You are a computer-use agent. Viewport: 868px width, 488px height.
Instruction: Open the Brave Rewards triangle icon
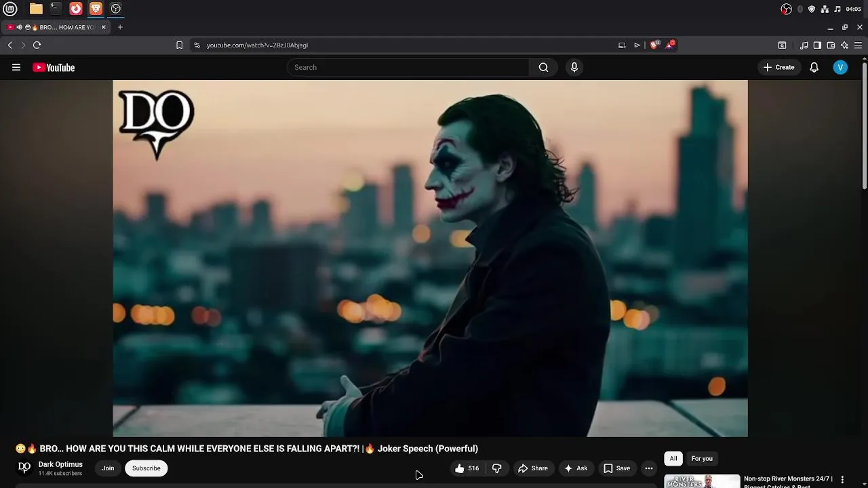[x=670, y=45]
